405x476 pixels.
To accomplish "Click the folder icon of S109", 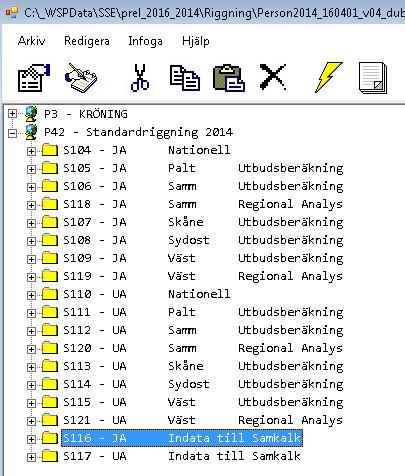I will 50,258.
